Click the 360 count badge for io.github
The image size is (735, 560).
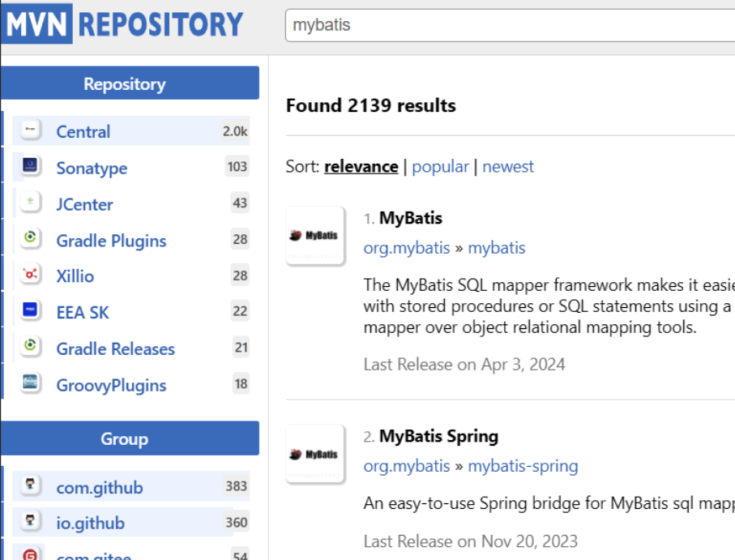click(237, 522)
